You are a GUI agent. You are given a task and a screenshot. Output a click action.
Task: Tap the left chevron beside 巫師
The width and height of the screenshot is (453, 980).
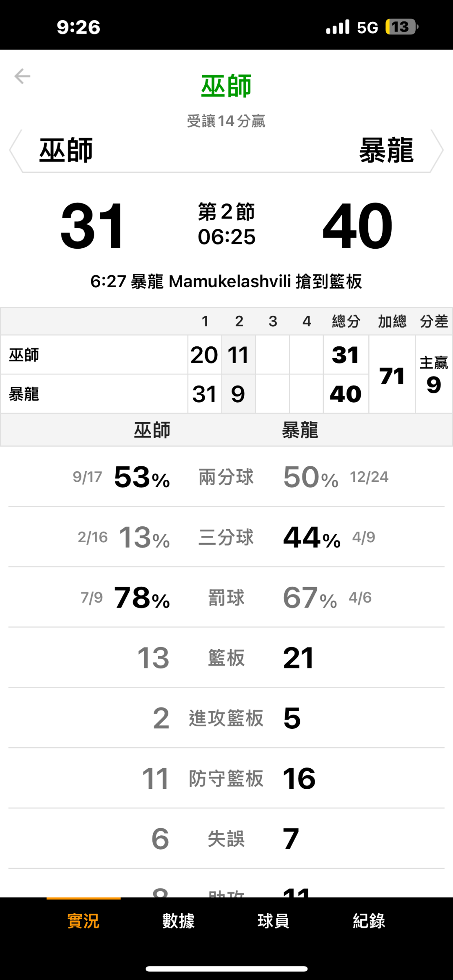[x=16, y=151]
